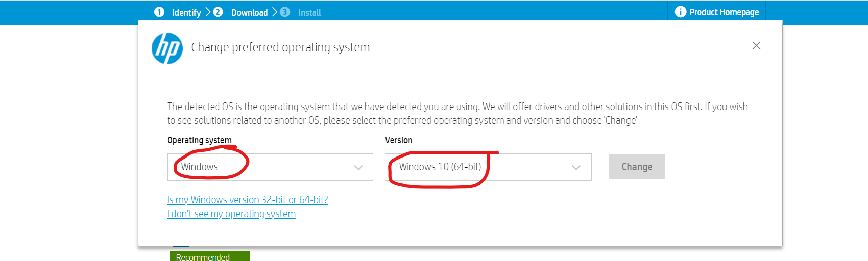Click the green Recommended label
The image size is (868, 261).
click(209, 257)
